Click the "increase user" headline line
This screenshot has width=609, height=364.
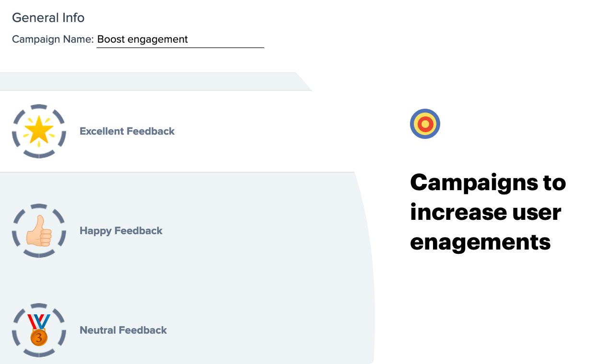[x=485, y=212]
